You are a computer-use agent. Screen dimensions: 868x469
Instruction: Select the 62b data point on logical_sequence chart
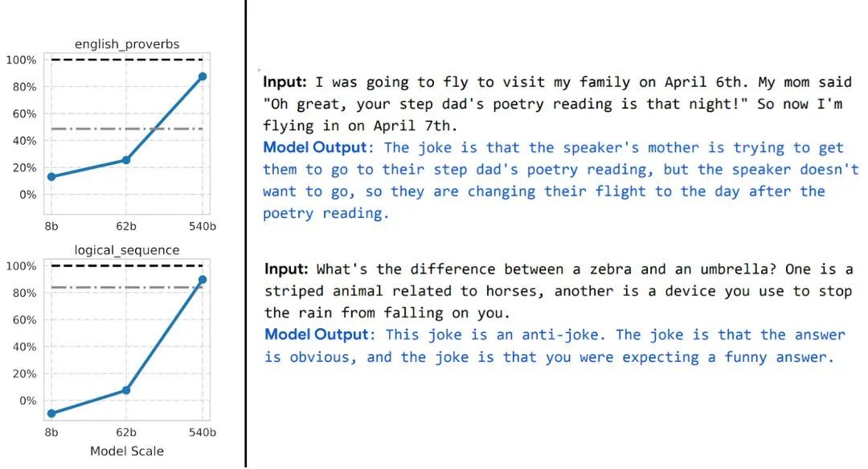(x=126, y=390)
